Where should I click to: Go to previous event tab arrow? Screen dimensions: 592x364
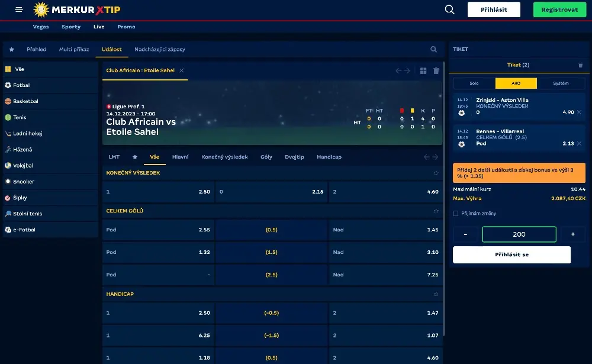[398, 70]
